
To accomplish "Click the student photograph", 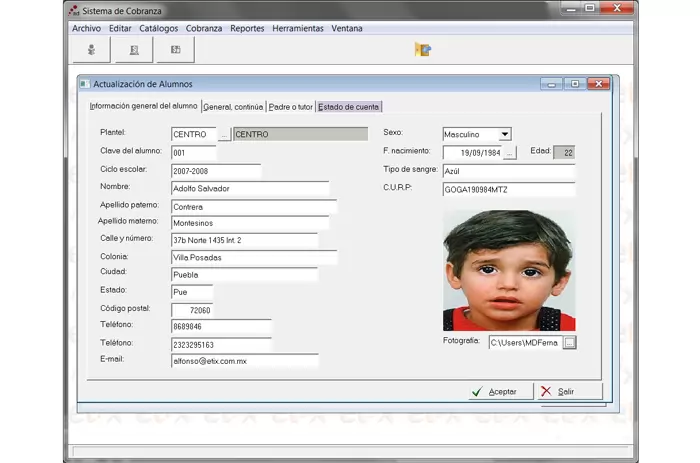I will [x=509, y=271].
